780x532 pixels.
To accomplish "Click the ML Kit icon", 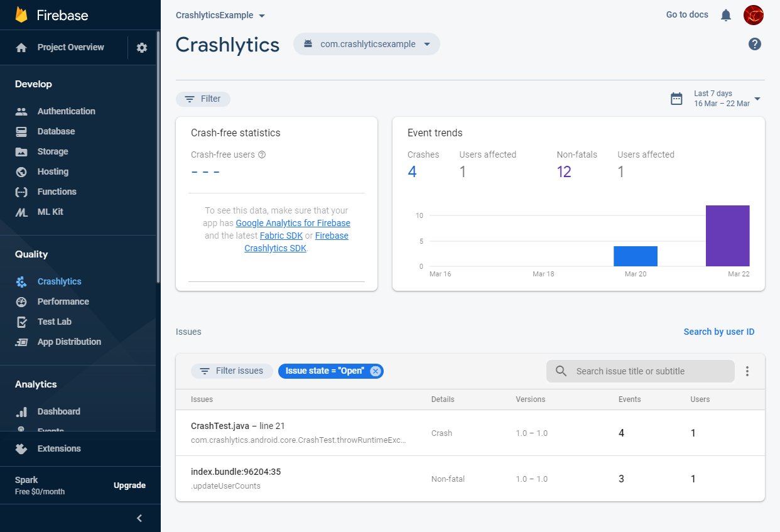I will click(21, 212).
